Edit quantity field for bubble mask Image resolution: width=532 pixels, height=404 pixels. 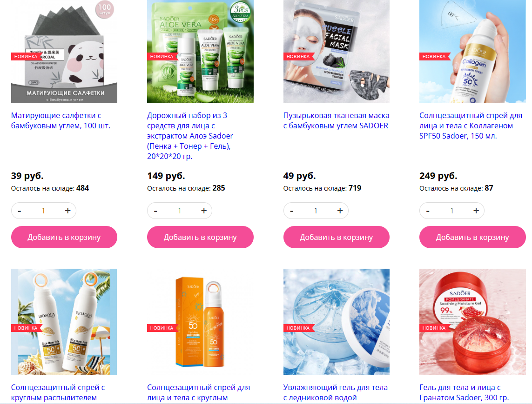click(316, 211)
